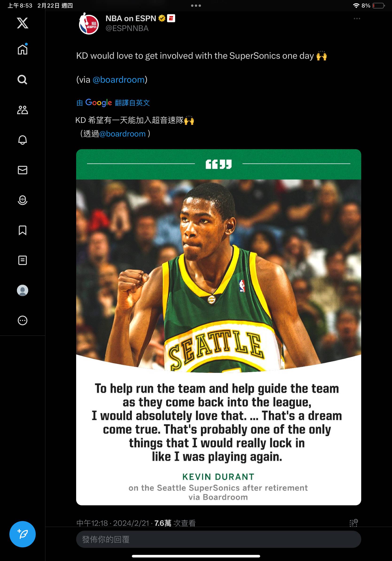Open tweet options three-dot menu
392x561 pixels.
[x=357, y=19]
